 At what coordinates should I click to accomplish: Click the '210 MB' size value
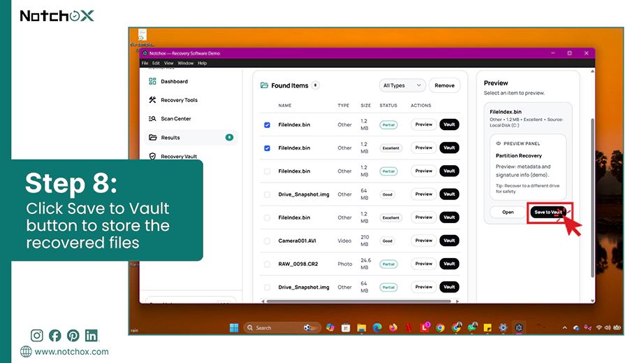click(365, 241)
